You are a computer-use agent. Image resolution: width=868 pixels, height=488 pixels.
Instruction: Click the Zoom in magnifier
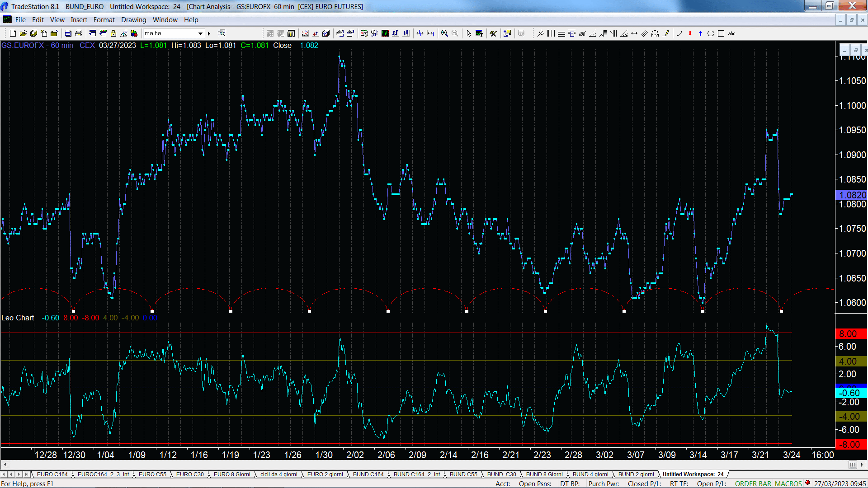click(444, 33)
